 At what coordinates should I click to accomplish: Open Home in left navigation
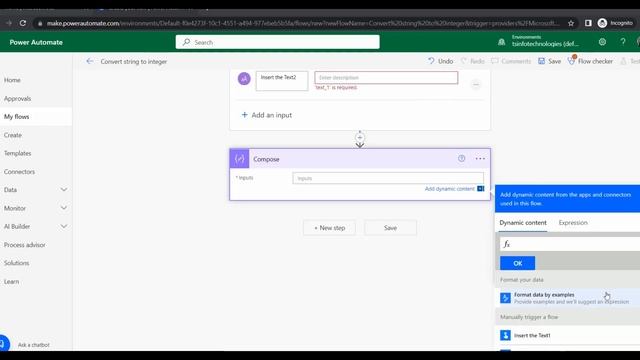12,80
